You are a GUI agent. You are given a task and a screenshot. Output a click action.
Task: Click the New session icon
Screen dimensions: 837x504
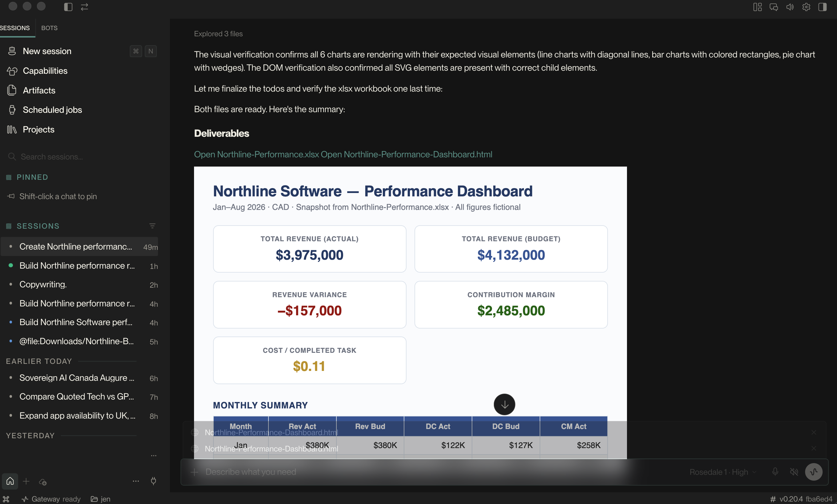coord(12,51)
